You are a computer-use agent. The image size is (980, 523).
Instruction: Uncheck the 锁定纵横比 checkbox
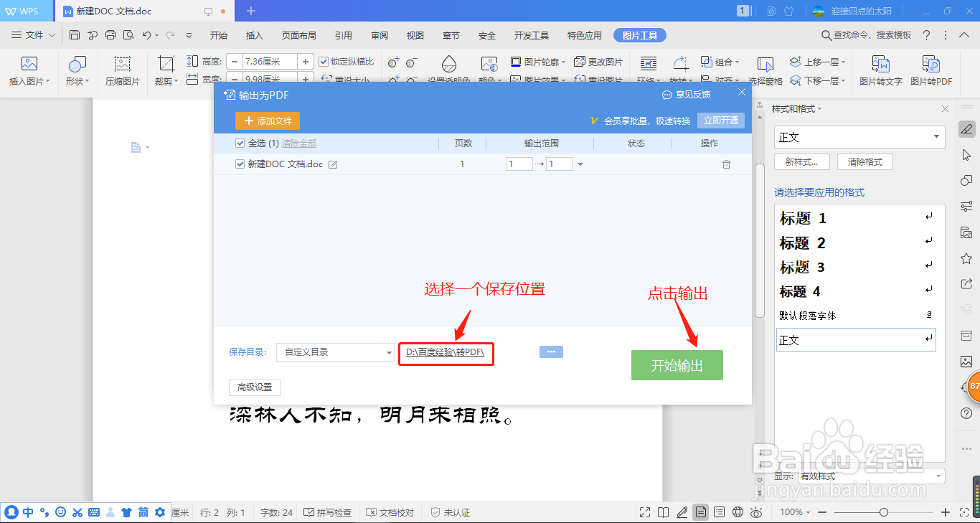pyautogui.click(x=324, y=61)
